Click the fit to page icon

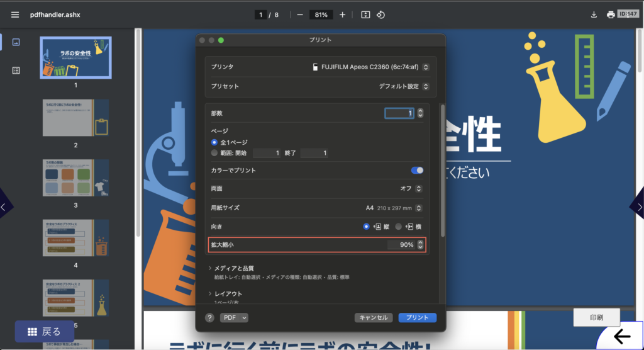tap(365, 15)
